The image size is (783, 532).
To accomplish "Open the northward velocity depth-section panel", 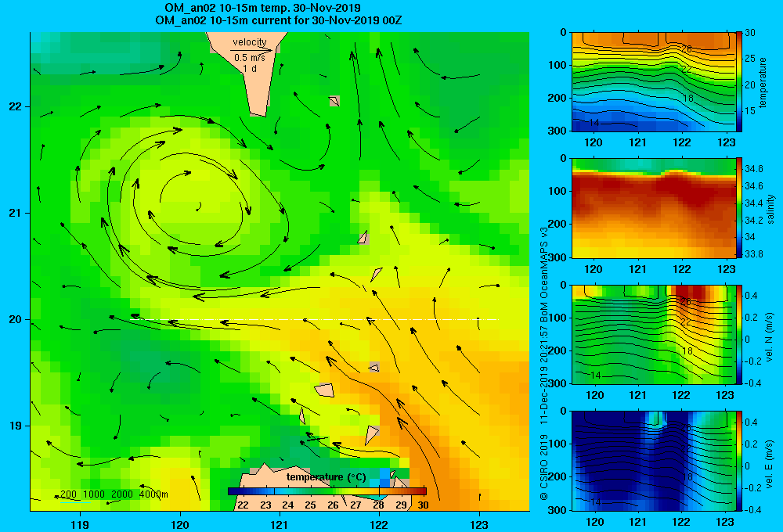I will pyautogui.click(x=654, y=334).
